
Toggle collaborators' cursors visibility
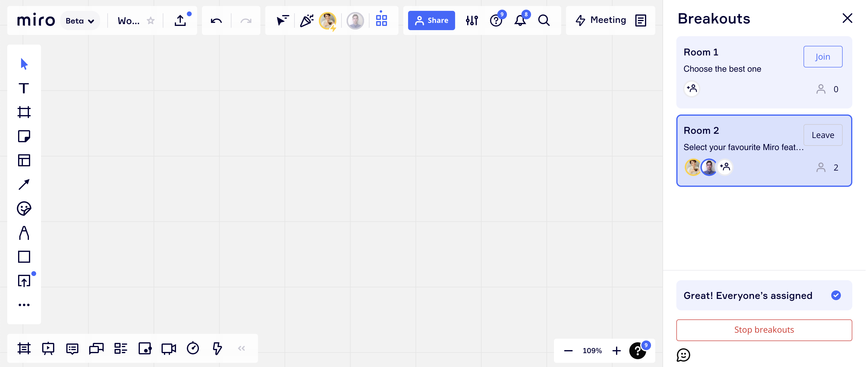point(282,20)
